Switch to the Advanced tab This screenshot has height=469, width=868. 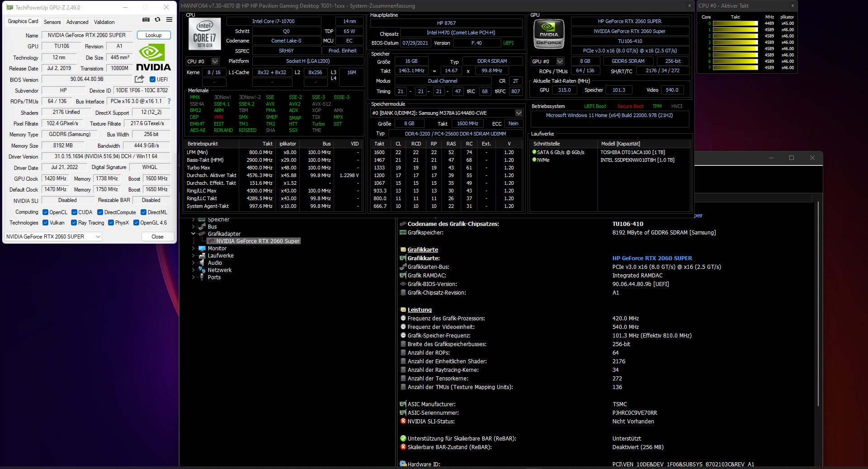77,22
